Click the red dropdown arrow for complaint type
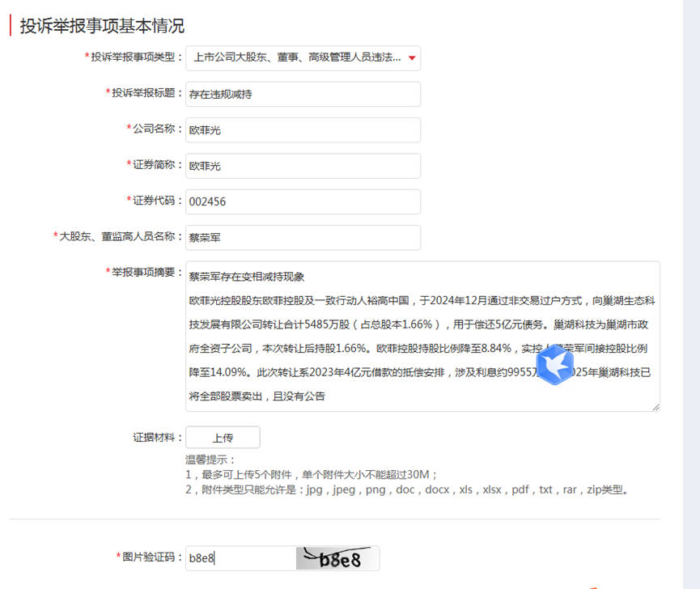Viewport: 700px width, 589px height. 412,58
